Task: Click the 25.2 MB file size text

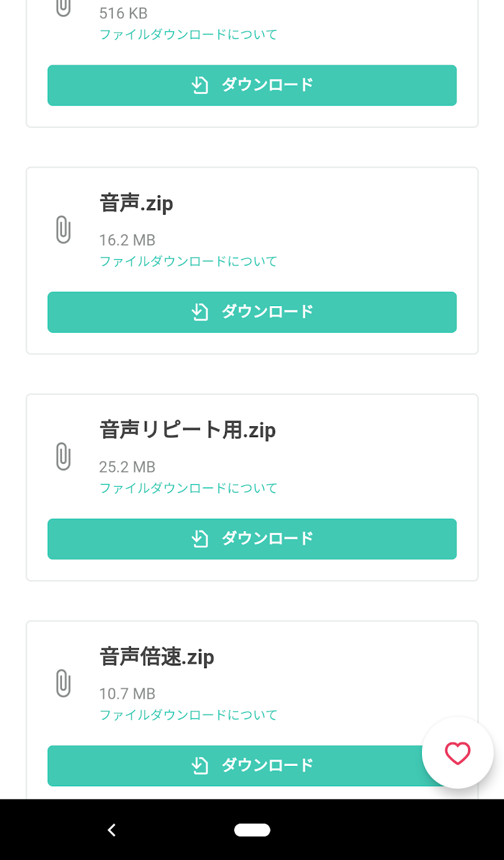Action: [x=127, y=467]
